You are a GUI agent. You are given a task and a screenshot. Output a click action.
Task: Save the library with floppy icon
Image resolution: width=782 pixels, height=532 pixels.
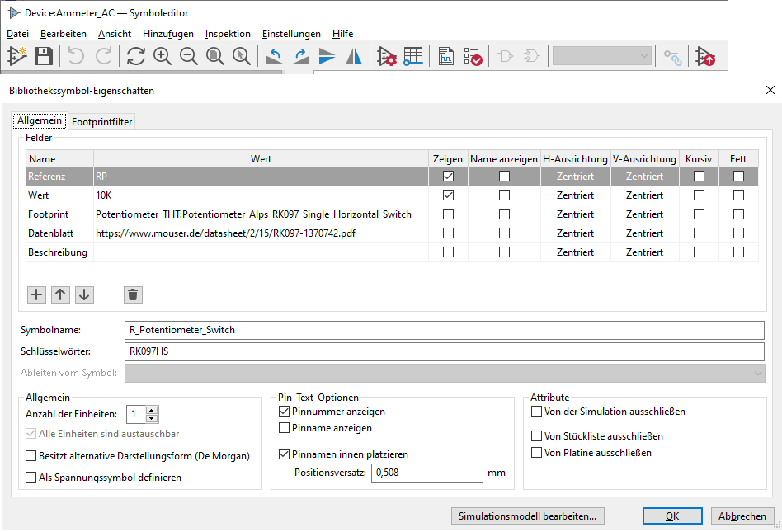(44, 56)
